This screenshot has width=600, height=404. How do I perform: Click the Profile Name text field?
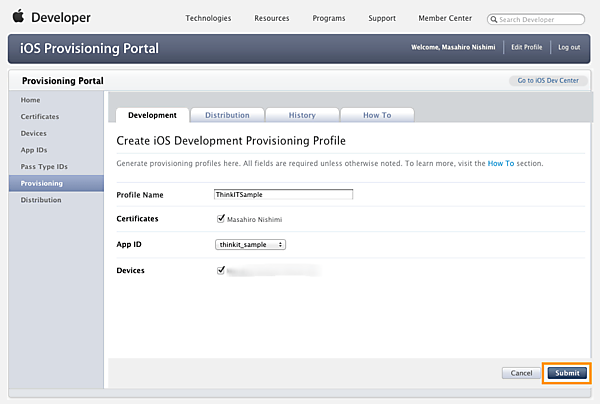284,194
